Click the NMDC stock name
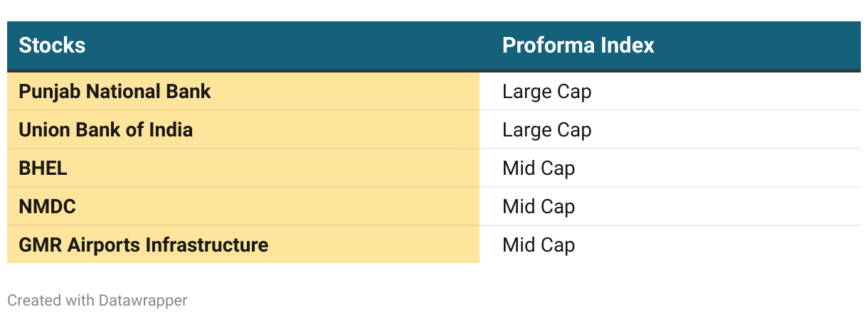 pyautogui.click(x=47, y=207)
